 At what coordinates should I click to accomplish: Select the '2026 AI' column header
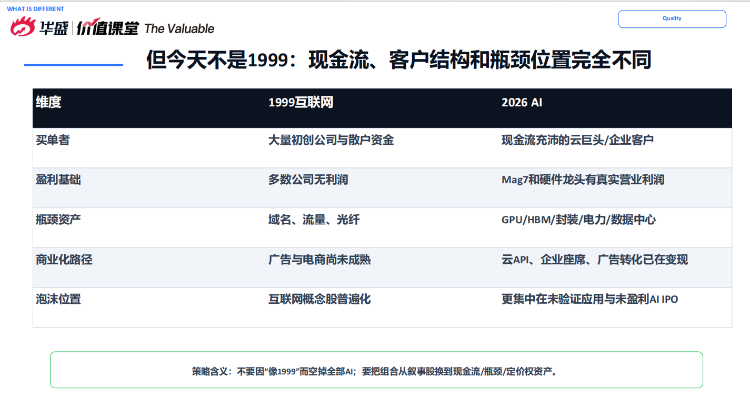tap(522, 102)
